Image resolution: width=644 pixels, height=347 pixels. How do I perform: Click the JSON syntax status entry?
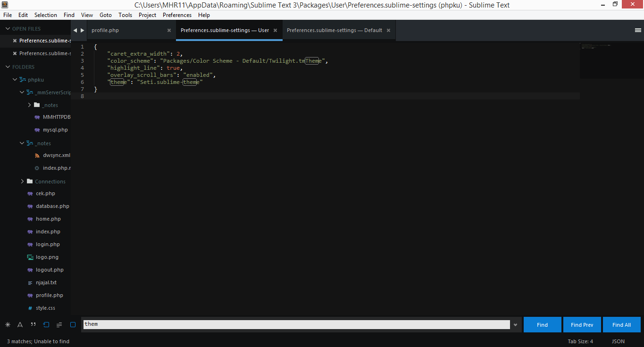[x=618, y=341]
